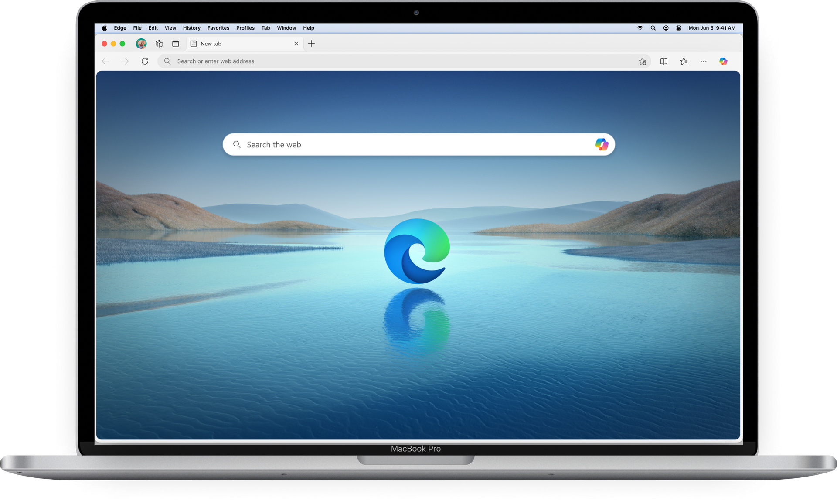Open Spotlight search in menu bar
837x504 pixels.
point(653,28)
